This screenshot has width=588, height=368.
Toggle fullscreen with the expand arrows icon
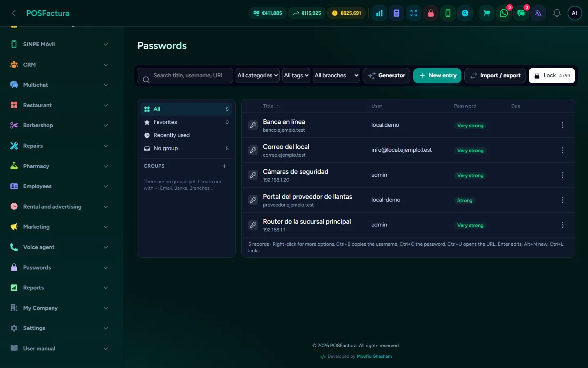pos(414,13)
